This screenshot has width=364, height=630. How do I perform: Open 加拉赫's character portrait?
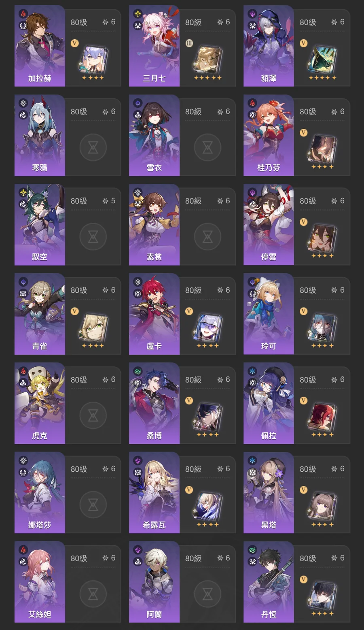(x=40, y=46)
